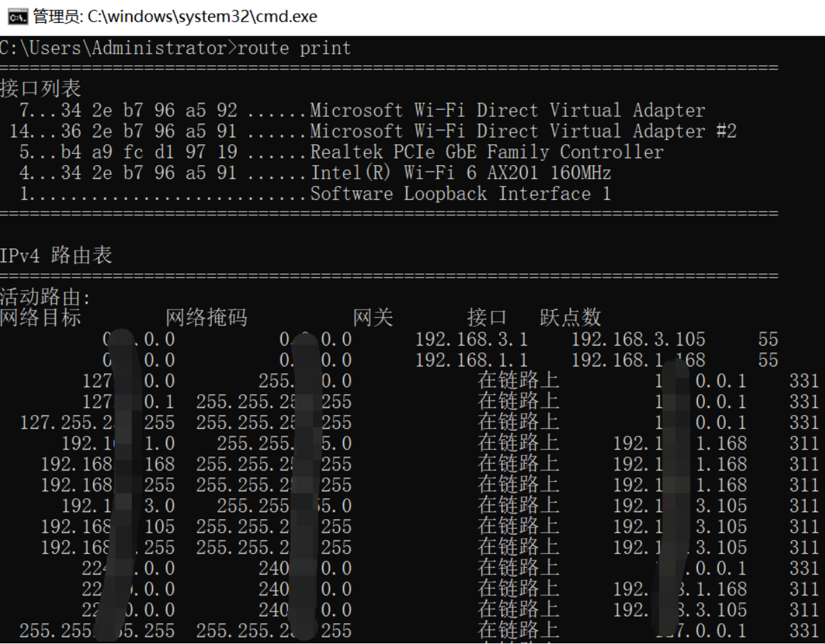This screenshot has height=644, width=825.
Task: Click the 跃点数 column header
Action: tap(570, 318)
